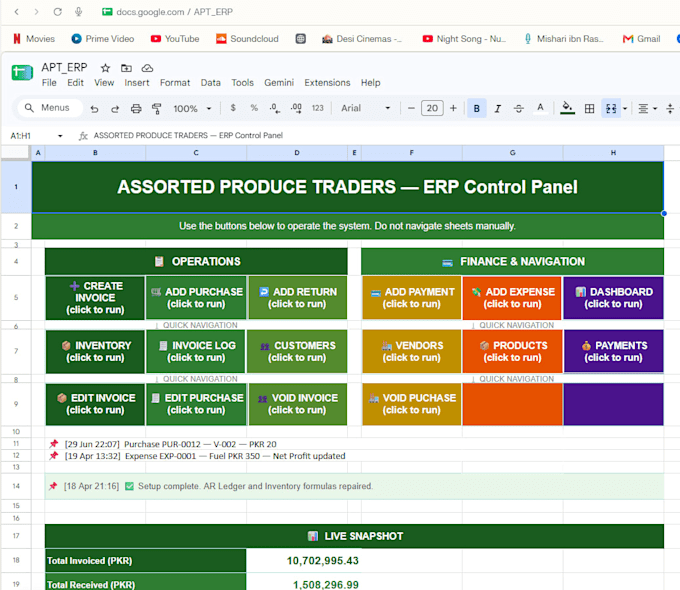Open the Arial font dropdown
The height and width of the screenshot is (590, 680).
(x=366, y=108)
